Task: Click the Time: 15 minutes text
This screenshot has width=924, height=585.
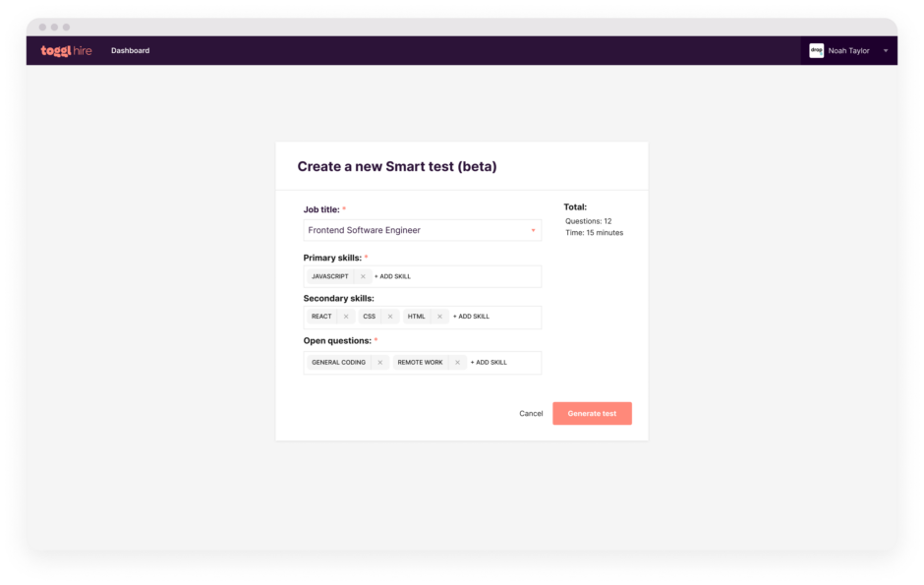Action: click(x=594, y=233)
